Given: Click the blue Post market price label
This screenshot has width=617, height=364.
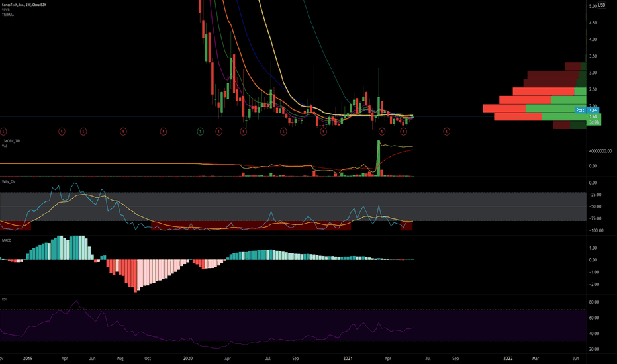Looking at the screenshot, I should click(587, 110).
